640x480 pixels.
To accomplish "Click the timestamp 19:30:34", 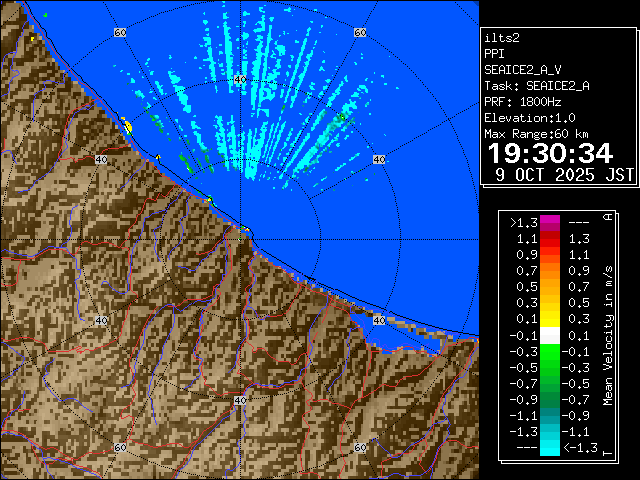I will point(549,153).
